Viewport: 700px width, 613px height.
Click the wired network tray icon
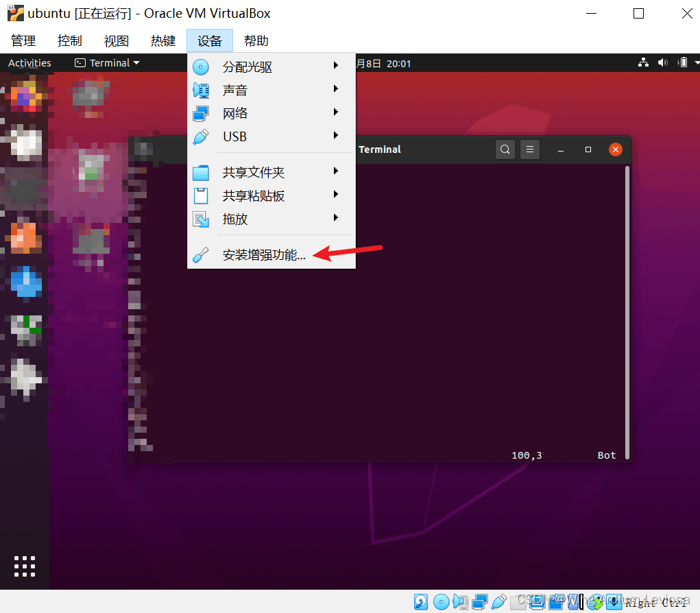tap(643, 62)
